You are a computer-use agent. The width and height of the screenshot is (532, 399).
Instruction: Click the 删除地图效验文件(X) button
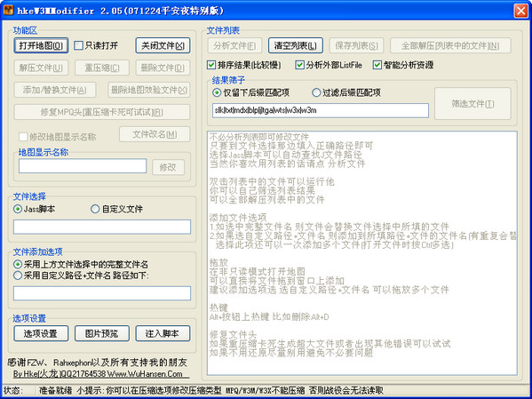pyautogui.click(x=149, y=90)
